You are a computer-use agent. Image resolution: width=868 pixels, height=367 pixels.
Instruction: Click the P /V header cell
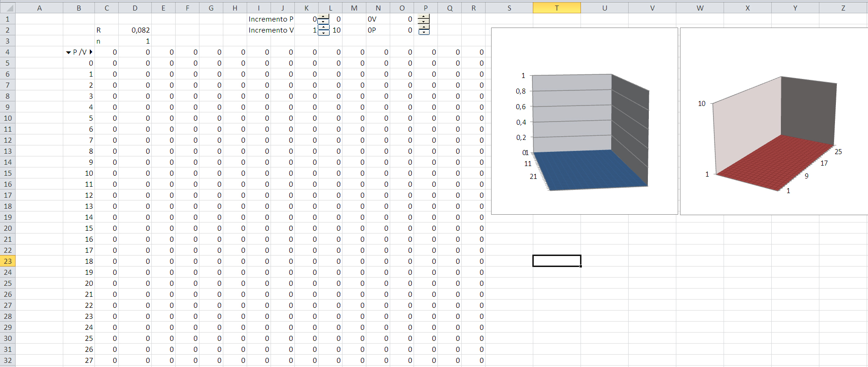pyautogui.click(x=79, y=52)
